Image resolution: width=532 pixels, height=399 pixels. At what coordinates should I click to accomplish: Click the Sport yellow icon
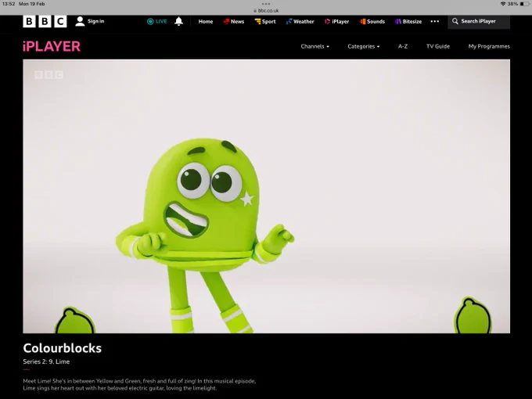pyautogui.click(x=258, y=21)
